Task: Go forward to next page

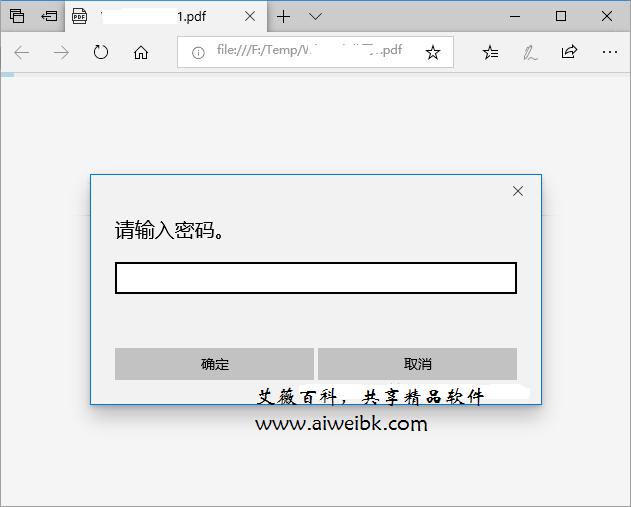Action: [x=61, y=53]
